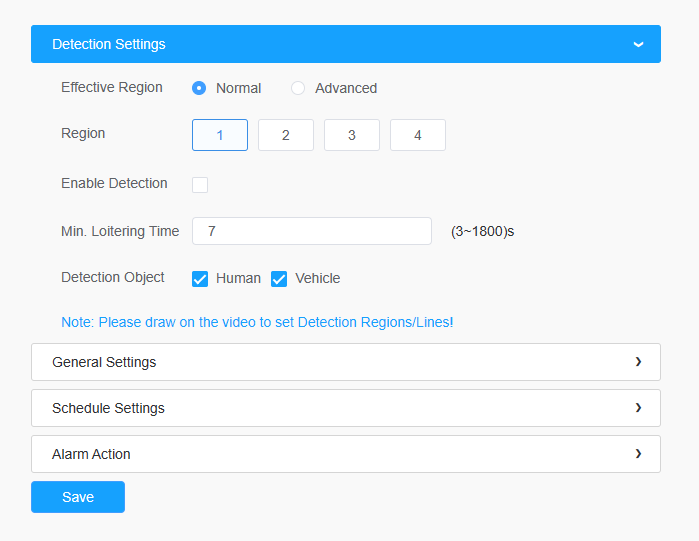Click the Schedule Settings arrow icon
699x541 pixels.
tap(638, 408)
